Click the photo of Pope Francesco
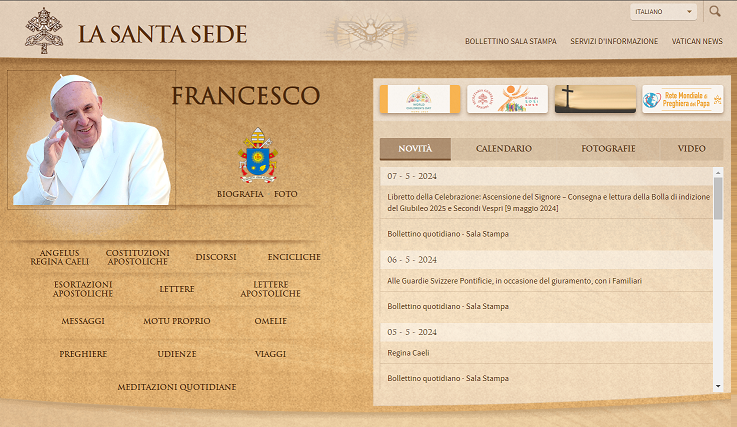737x427 pixels. (92, 139)
